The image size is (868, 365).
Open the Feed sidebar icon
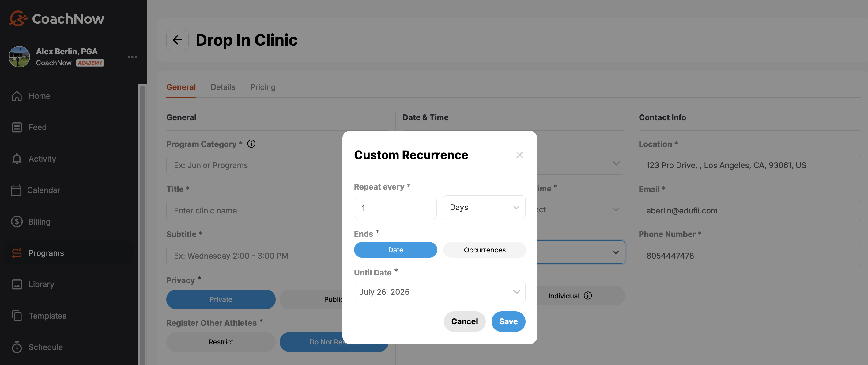[x=17, y=127]
